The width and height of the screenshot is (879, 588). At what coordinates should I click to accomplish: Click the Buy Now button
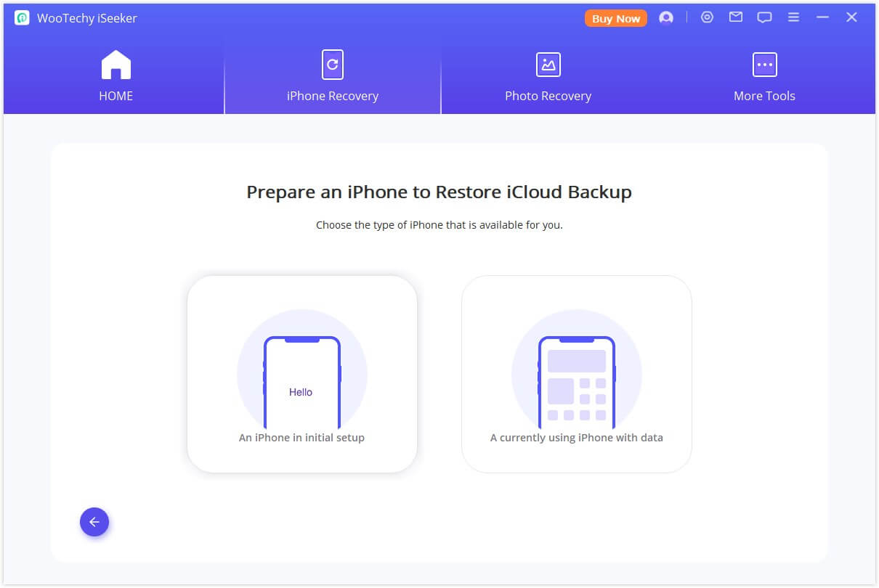[x=615, y=18]
